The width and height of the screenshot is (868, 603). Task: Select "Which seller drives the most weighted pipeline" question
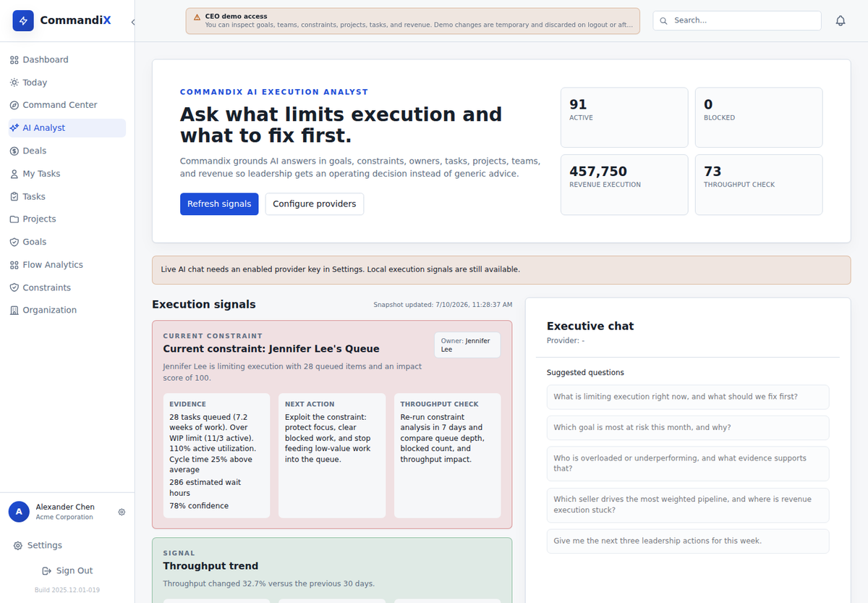point(688,505)
